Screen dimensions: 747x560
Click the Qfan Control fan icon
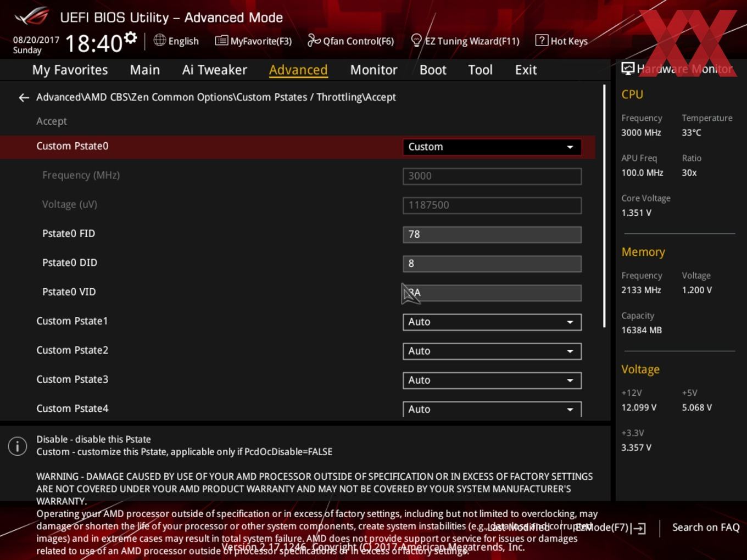click(x=314, y=40)
